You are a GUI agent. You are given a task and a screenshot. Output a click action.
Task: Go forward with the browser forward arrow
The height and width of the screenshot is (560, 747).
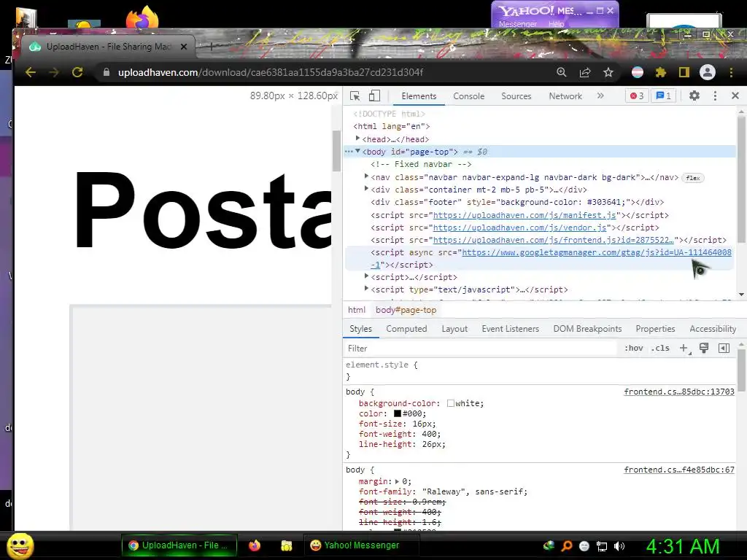pyautogui.click(x=54, y=72)
